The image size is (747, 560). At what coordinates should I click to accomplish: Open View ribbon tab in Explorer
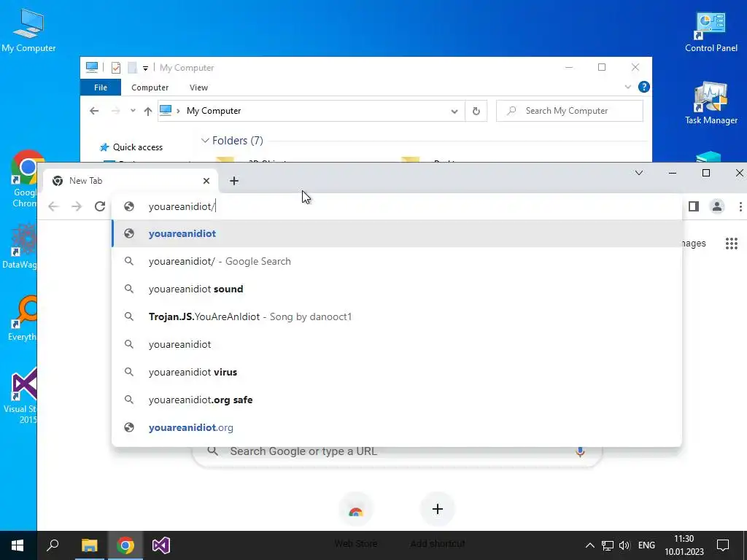(x=198, y=87)
